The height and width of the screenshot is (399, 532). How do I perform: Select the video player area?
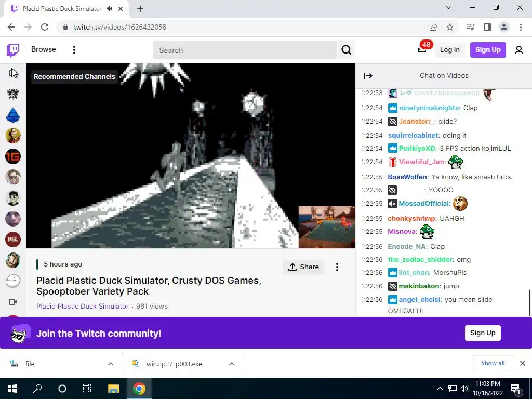tap(191, 155)
